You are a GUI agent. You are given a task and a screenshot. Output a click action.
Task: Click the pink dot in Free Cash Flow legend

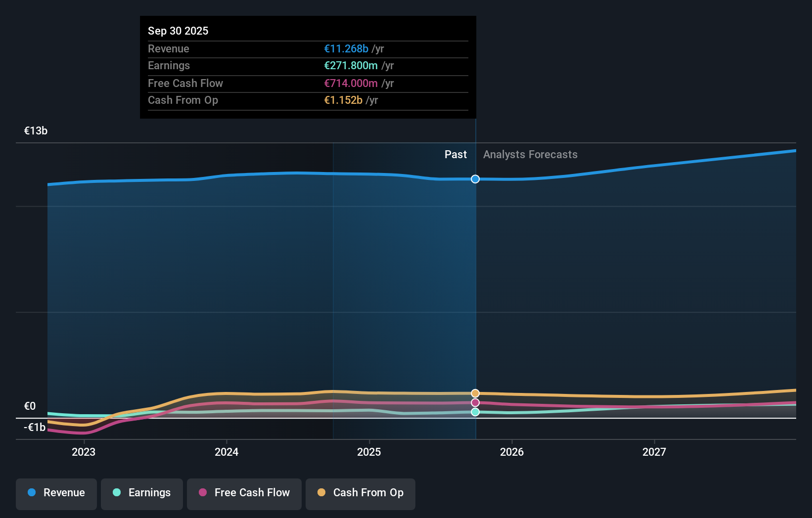coord(203,493)
